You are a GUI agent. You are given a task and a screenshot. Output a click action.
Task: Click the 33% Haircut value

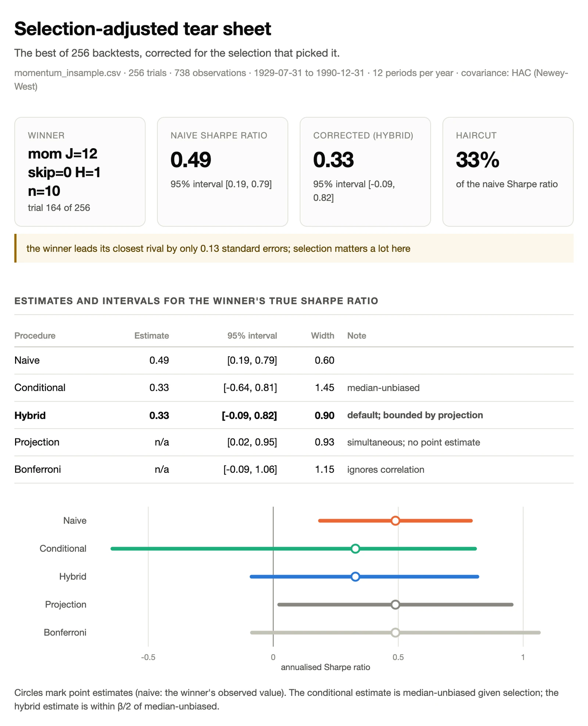tap(477, 160)
